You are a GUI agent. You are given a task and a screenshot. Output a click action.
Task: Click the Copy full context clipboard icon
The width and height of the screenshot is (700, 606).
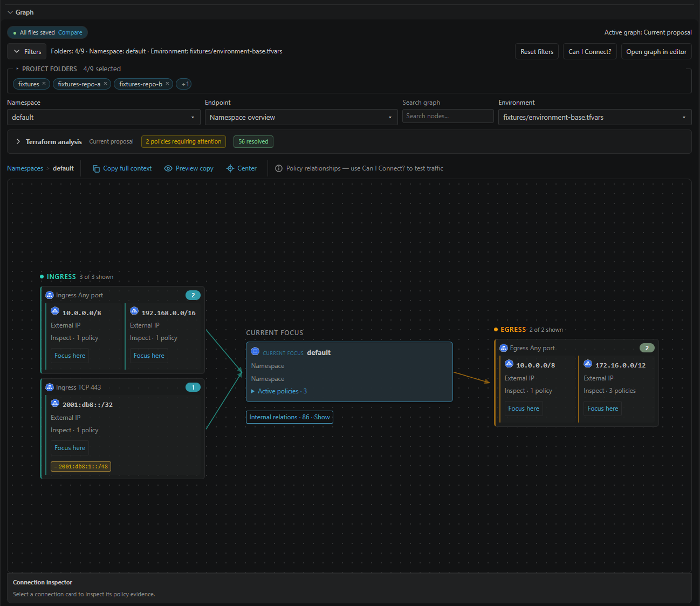pyautogui.click(x=96, y=168)
